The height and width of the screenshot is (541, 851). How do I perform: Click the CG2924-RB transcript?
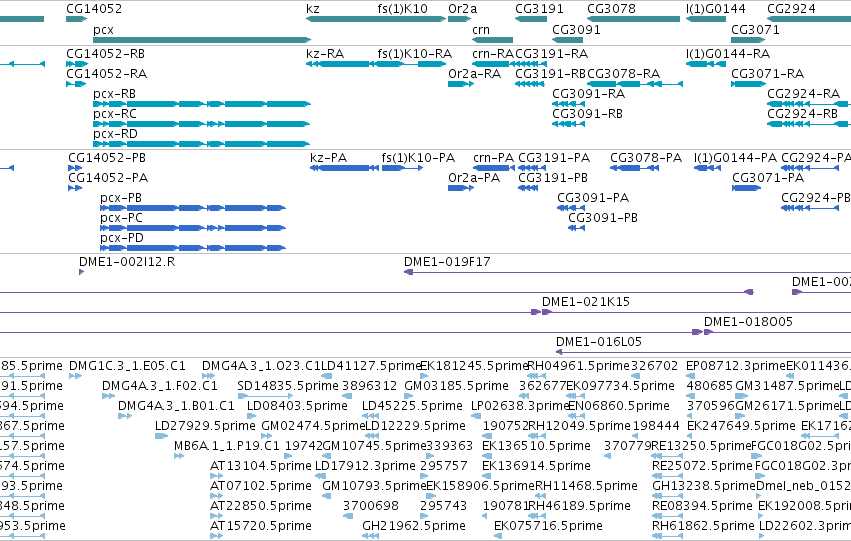coord(809,124)
